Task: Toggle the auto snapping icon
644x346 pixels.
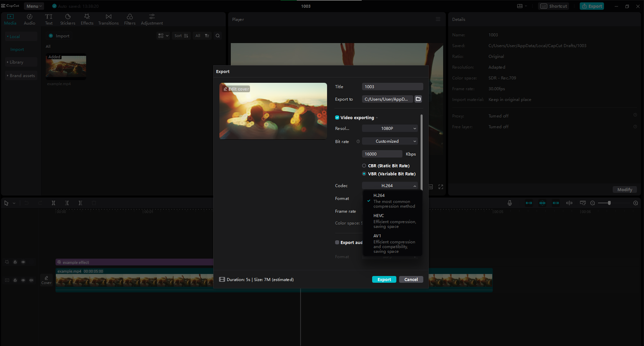Action: pyautogui.click(x=542, y=203)
